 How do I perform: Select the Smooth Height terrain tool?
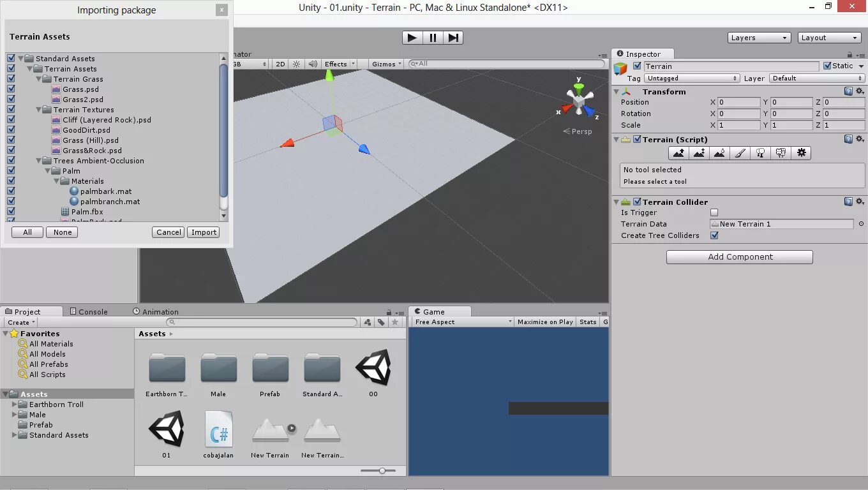click(x=720, y=153)
